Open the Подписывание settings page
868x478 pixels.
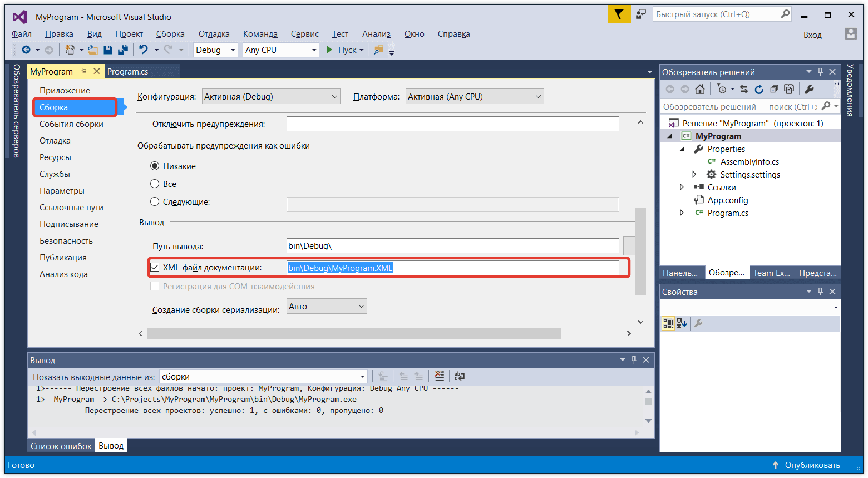coord(69,224)
